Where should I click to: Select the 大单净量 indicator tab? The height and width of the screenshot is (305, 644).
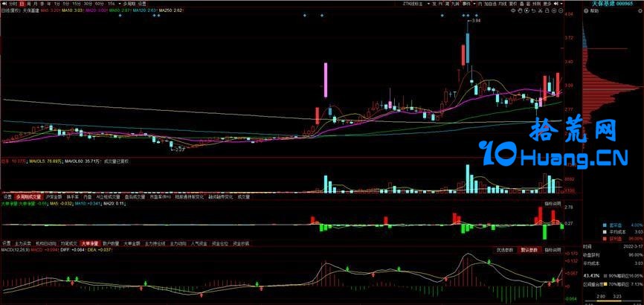tap(91, 243)
